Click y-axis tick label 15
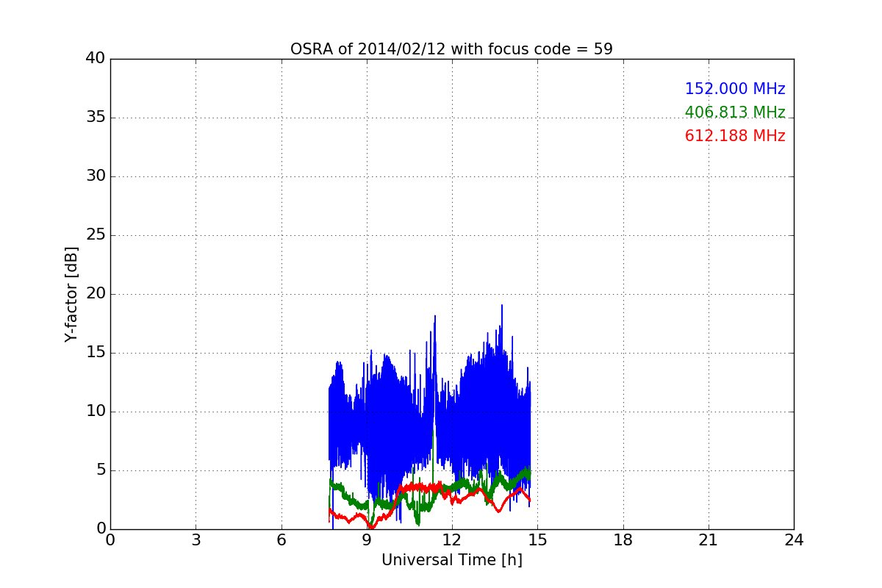Screen dimensions: 882x588 (x=96, y=353)
